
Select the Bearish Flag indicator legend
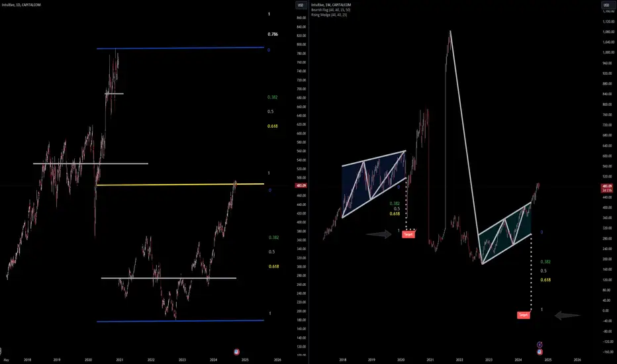pyautogui.click(x=330, y=10)
